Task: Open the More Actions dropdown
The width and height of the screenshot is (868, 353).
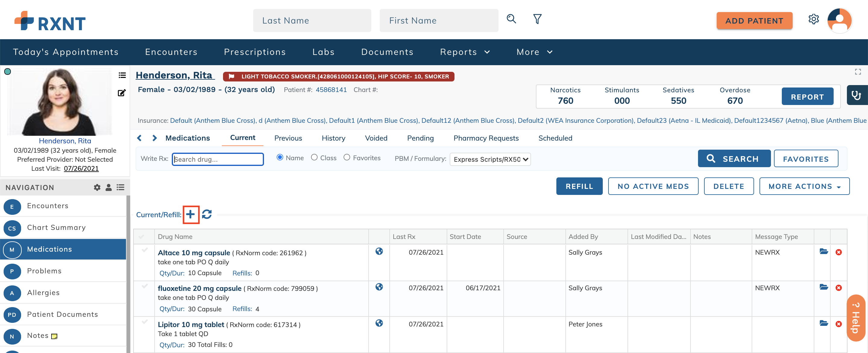Action: click(x=804, y=186)
